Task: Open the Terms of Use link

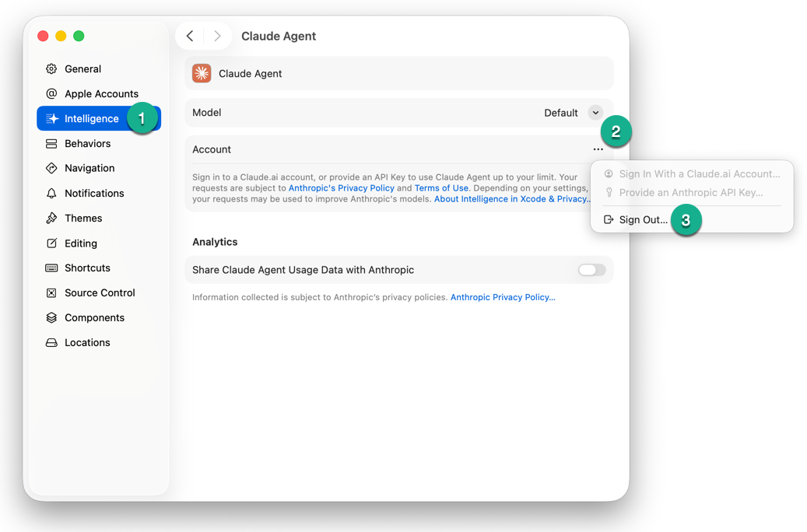Action: pos(441,188)
